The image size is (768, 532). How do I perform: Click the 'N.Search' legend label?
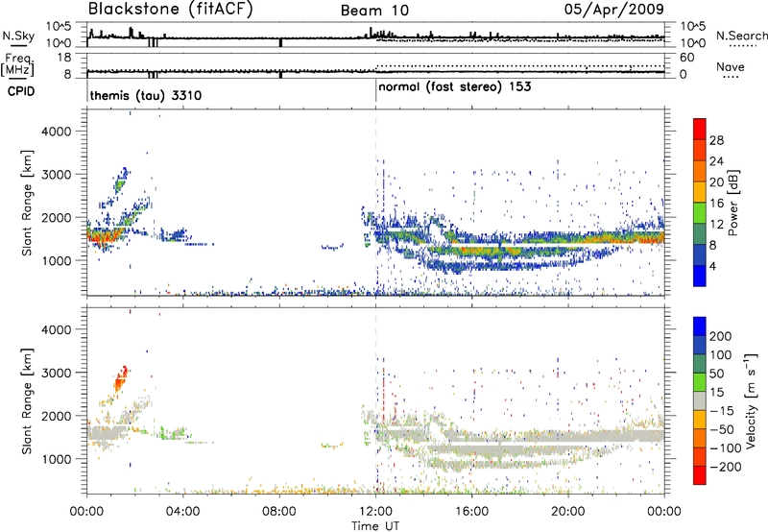741,36
